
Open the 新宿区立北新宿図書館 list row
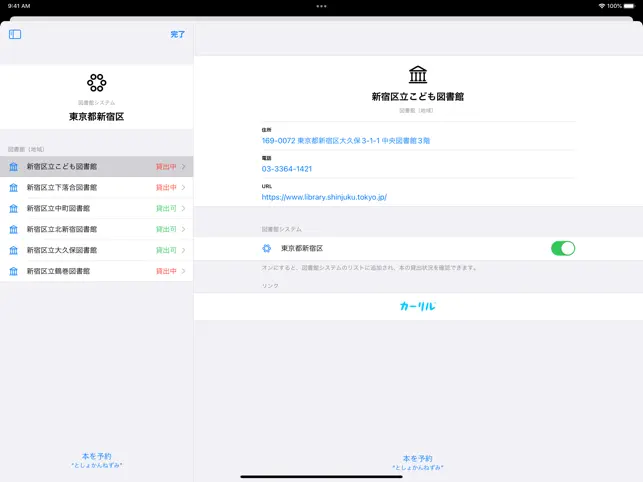tap(96, 229)
